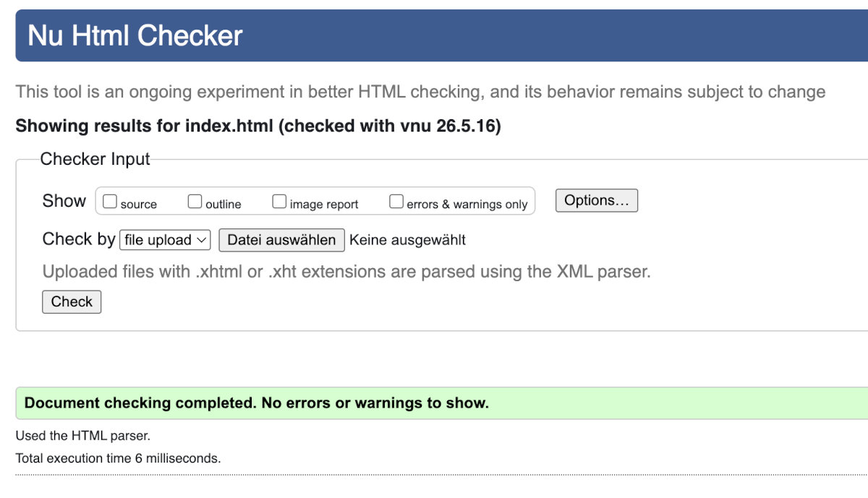Image resolution: width=868 pixels, height=498 pixels.
Task: Click the Showing results for index.html heading
Action: click(x=258, y=126)
